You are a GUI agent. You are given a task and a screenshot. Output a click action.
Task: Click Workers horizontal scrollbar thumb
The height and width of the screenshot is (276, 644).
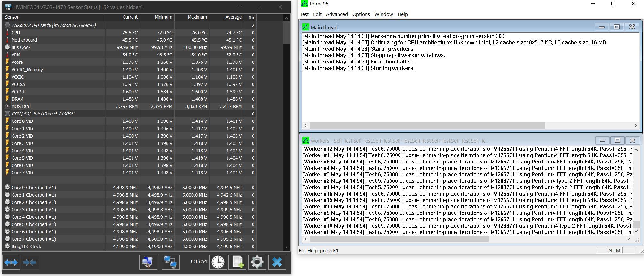pos(399,239)
